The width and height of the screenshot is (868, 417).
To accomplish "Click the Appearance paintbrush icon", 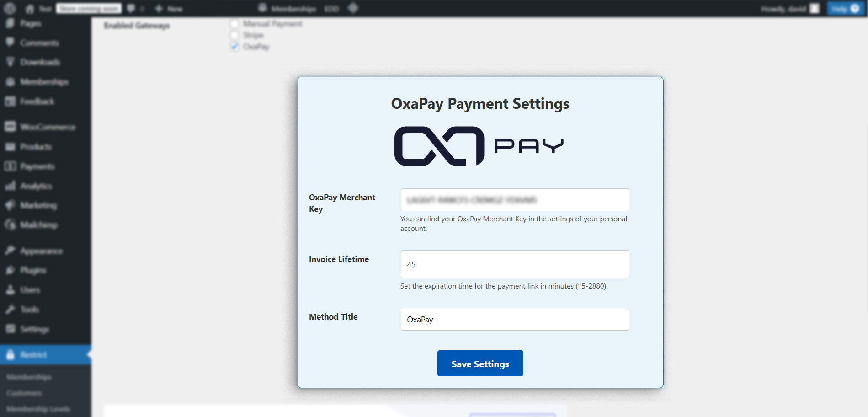I will coord(10,251).
